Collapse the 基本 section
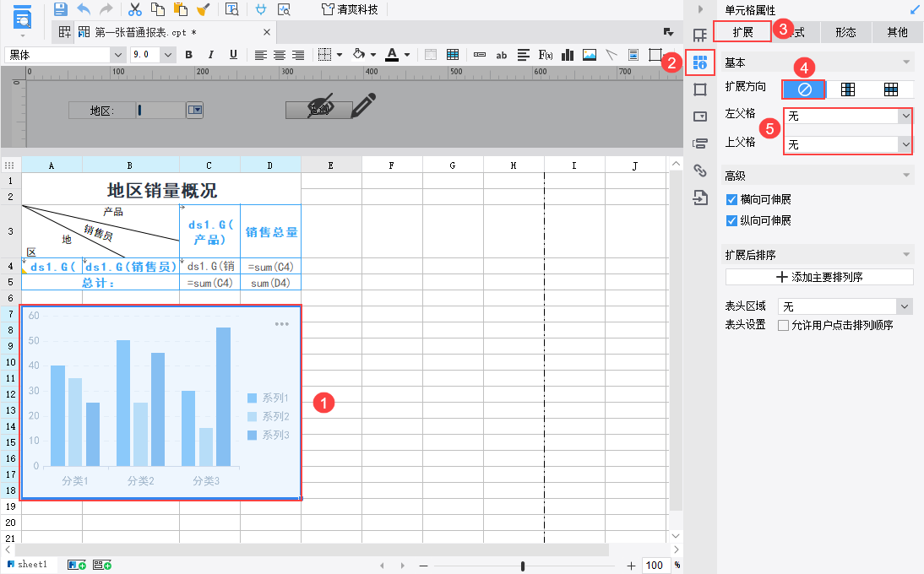 pos(906,62)
